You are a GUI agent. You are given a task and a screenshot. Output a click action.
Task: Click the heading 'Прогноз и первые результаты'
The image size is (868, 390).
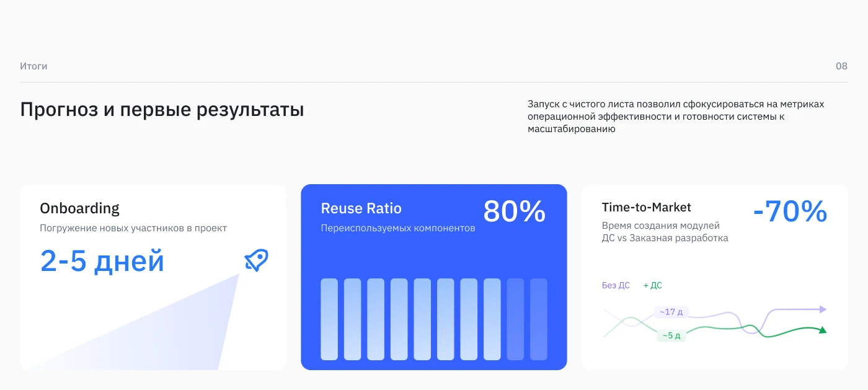(x=162, y=109)
